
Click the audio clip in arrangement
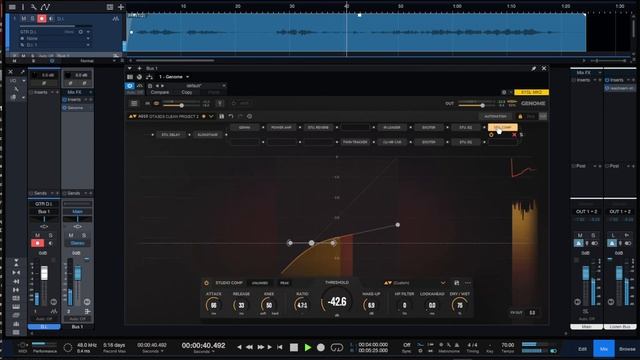point(356,32)
